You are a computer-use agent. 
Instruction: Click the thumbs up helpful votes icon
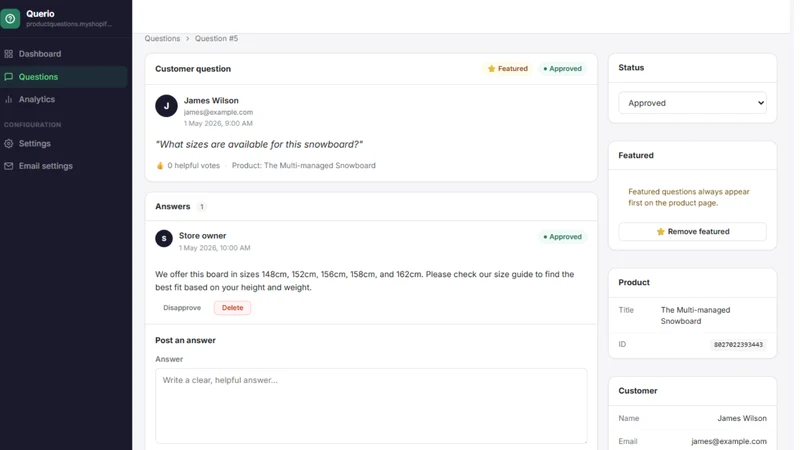tap(160, 165)
